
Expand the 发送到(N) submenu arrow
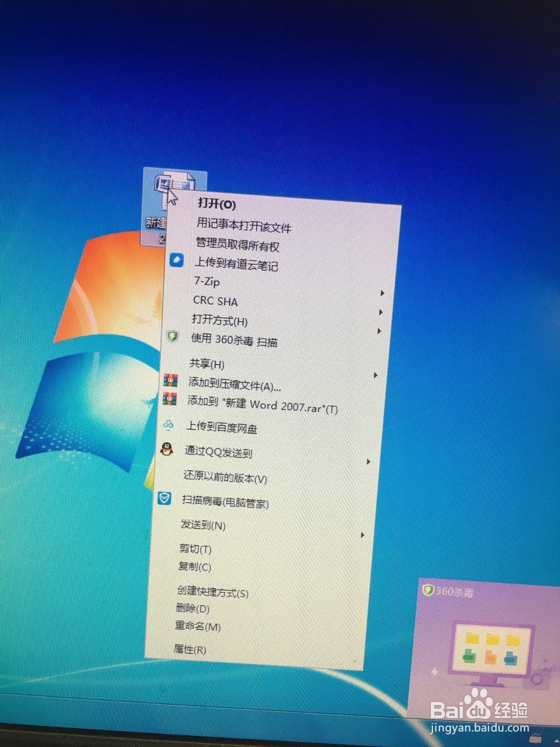(x=363, y=536)
